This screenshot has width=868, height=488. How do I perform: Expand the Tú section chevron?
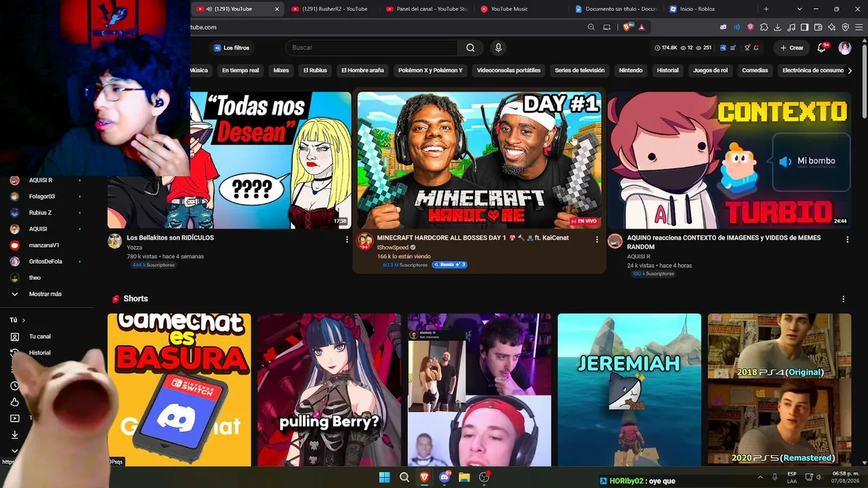coord(23,320)
